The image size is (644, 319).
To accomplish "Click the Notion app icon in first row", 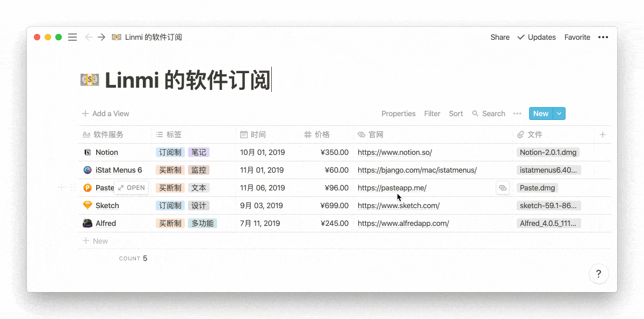I will (x=88, y=153).
